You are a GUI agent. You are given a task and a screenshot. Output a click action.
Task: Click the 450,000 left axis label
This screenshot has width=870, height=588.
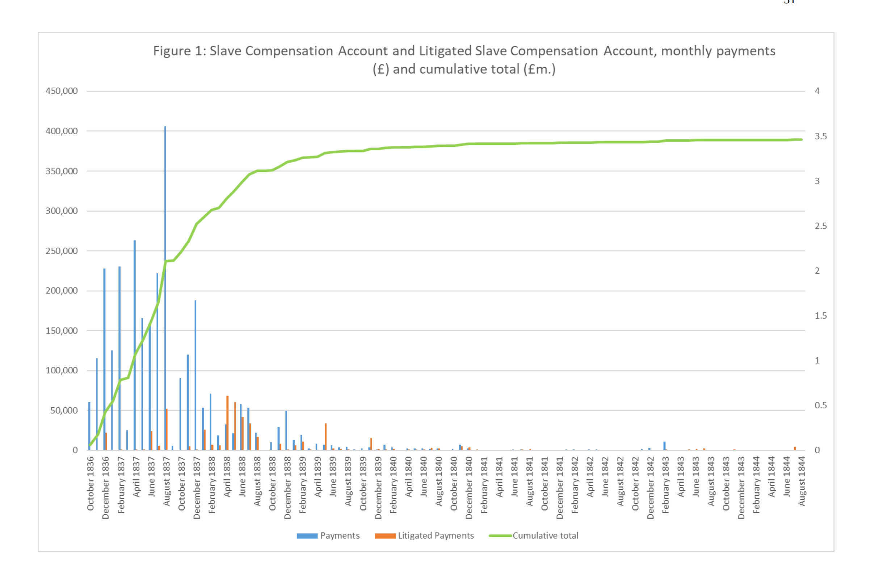point(62,91)
